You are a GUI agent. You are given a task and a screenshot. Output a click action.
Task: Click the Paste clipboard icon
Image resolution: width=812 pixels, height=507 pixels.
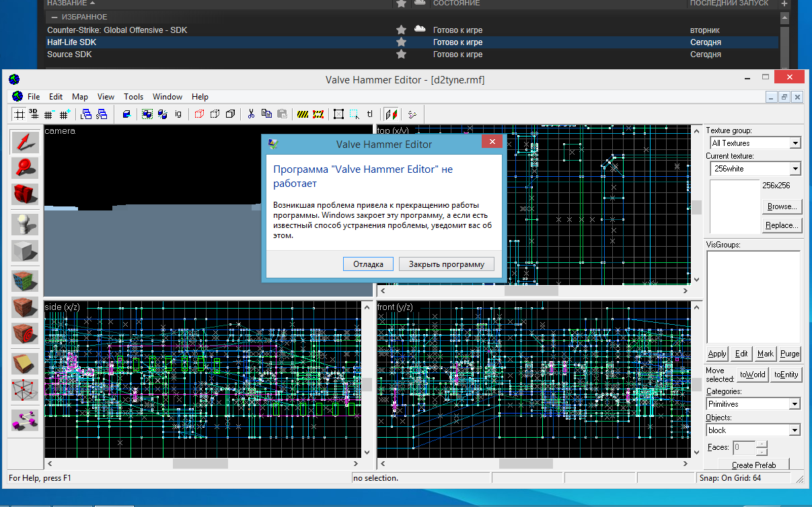click(282, 114)
